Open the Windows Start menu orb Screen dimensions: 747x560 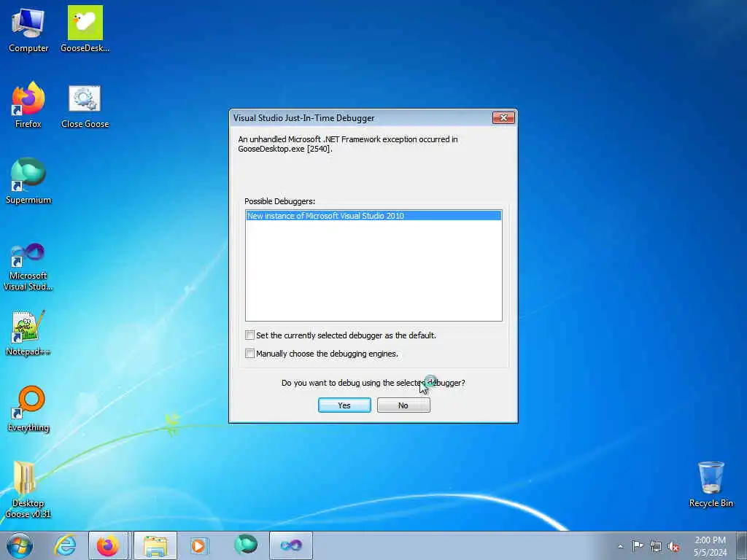(20, 545)
